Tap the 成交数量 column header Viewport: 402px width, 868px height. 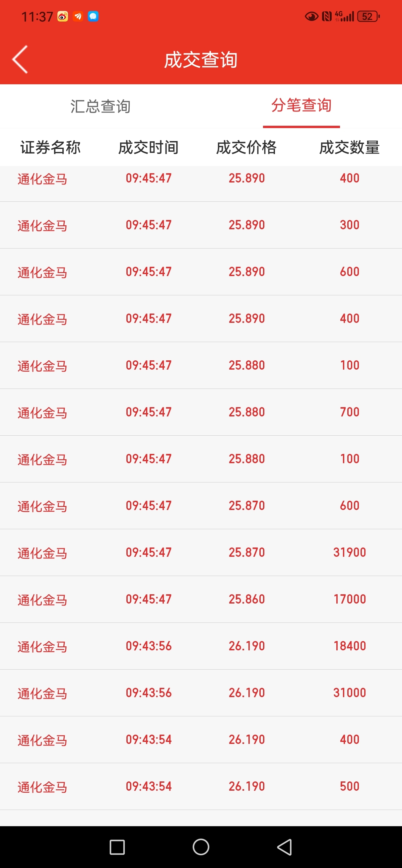tap(350, 148)
